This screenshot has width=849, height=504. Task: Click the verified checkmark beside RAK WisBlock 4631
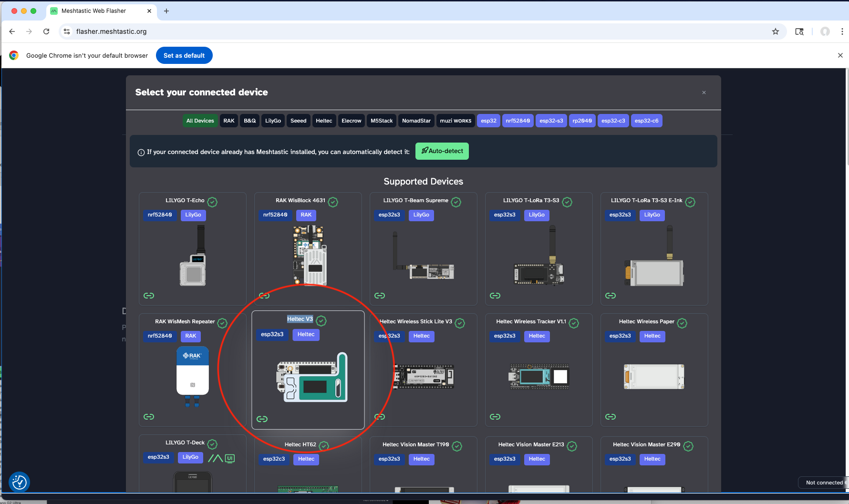333,202
